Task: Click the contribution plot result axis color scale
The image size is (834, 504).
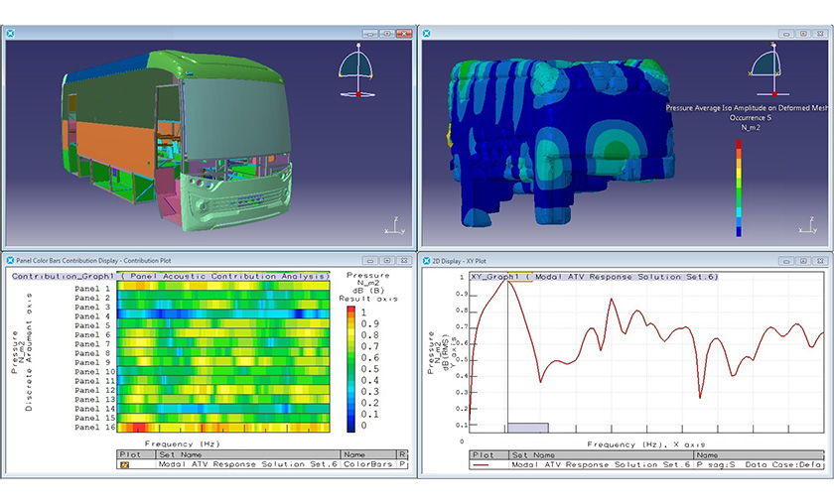Action: (x=350, y=369)
